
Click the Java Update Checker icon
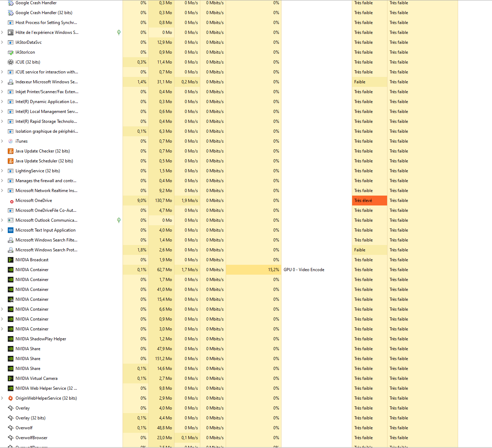(x=11, y=151)
